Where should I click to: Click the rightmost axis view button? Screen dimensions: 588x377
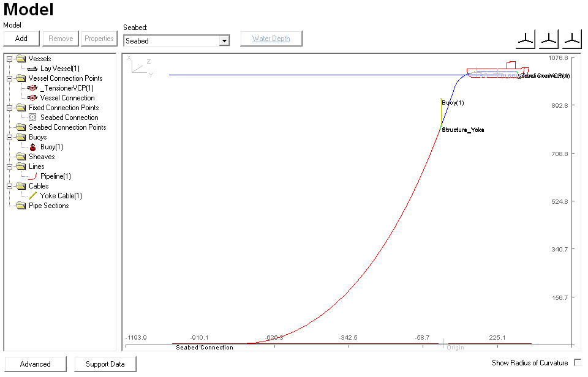pos(572,39)
